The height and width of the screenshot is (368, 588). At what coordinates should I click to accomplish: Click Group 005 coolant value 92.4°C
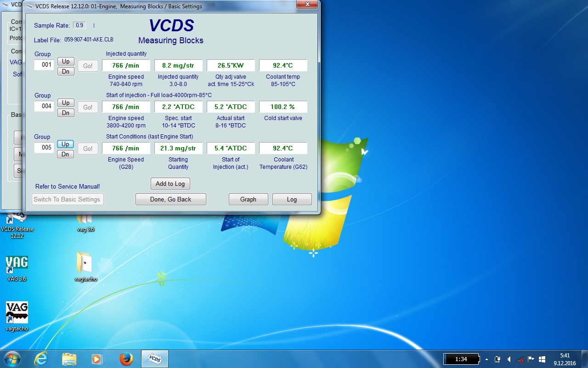click(283, 148)
